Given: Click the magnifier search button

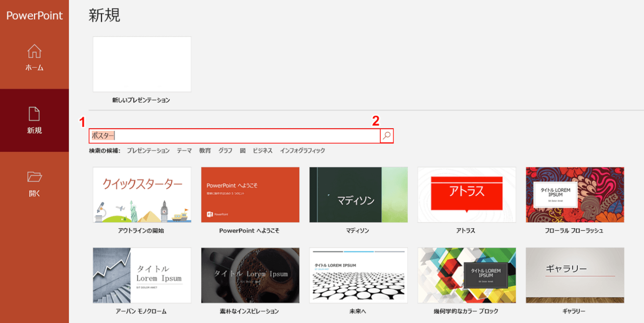Looking at the screenshot, I should 387,136.
